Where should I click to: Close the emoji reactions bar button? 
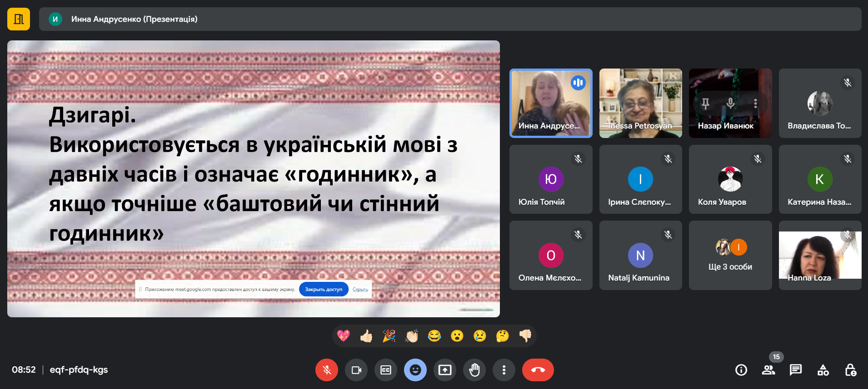tap(415, 370)
